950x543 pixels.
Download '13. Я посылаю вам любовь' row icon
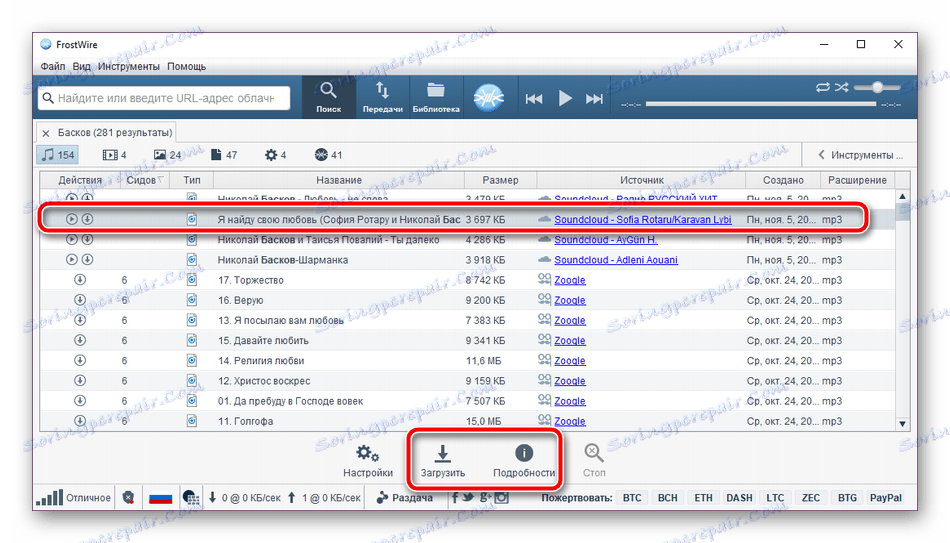pos(79,320)
